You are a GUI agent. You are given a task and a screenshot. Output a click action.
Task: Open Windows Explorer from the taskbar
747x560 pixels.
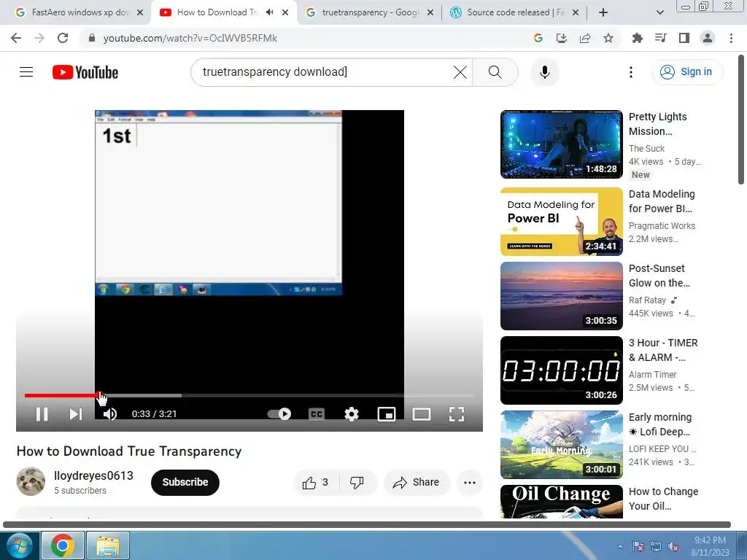click(108, 545)
